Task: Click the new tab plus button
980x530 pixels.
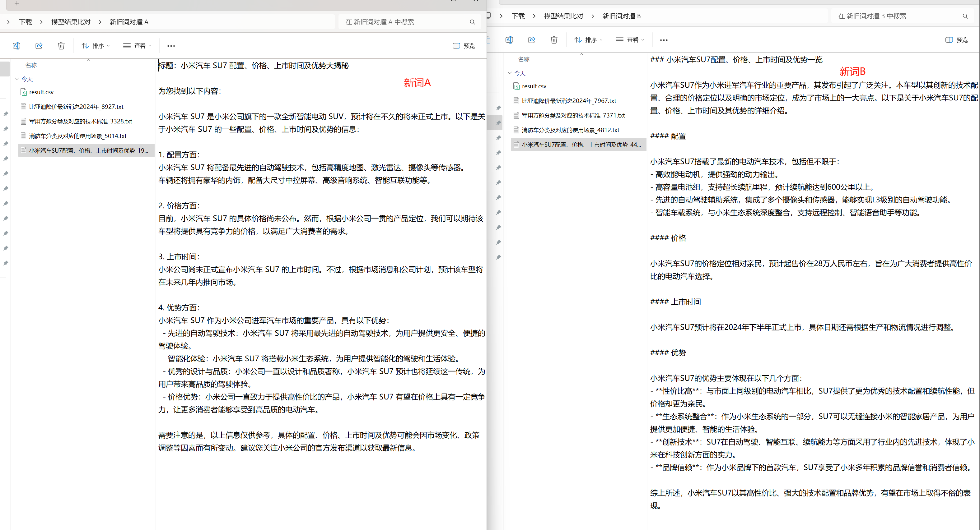Action: point(17,4)
